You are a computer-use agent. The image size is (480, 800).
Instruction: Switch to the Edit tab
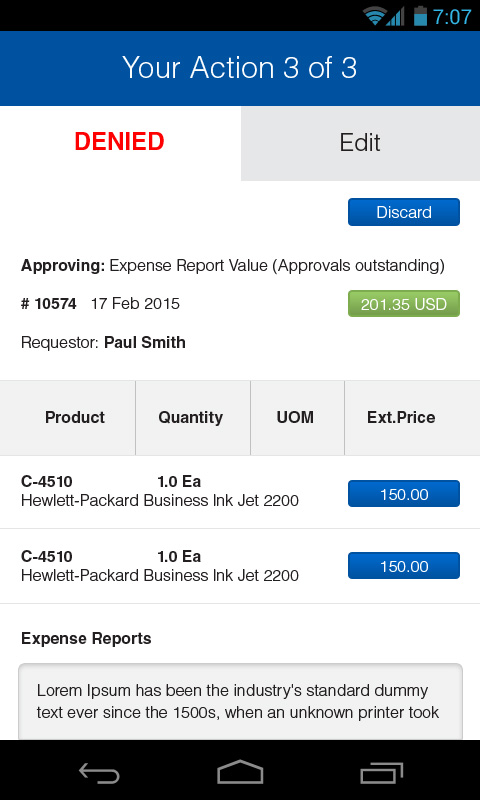[x=360, y=143]
